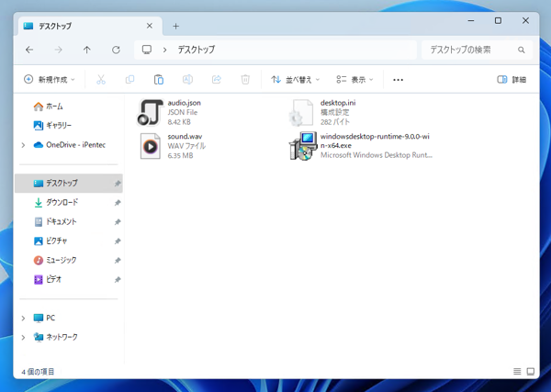Click the search magnifier icon

coord(522,50)
